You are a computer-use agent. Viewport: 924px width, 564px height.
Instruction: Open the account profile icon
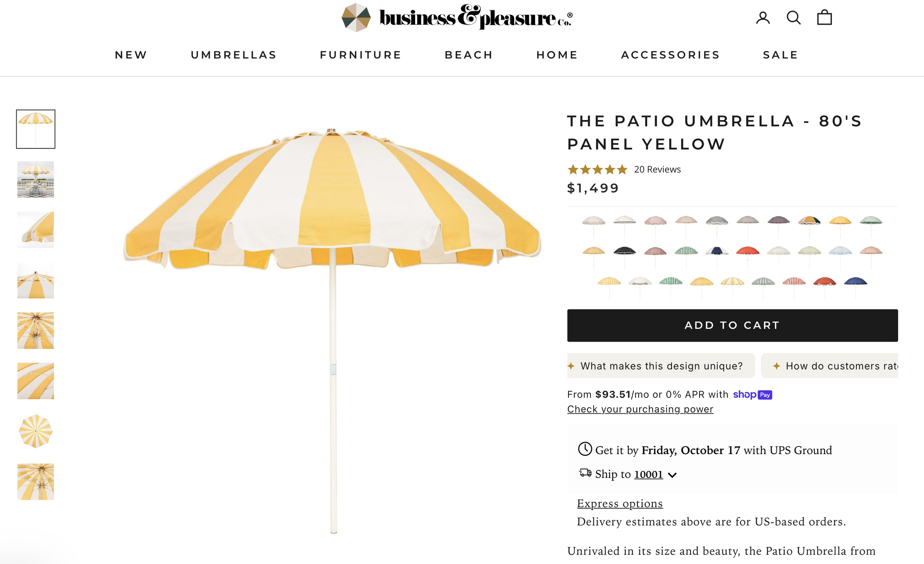[763, 18]
